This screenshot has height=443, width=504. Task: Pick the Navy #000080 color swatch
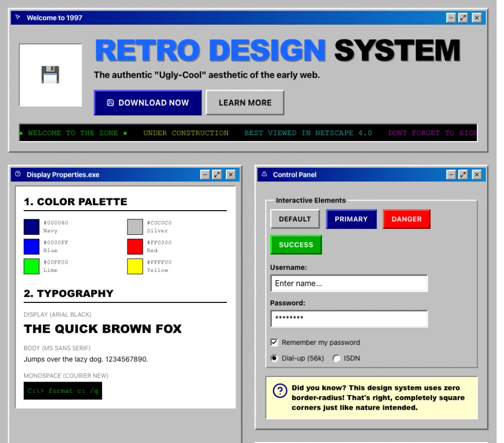tap(31, 227)
